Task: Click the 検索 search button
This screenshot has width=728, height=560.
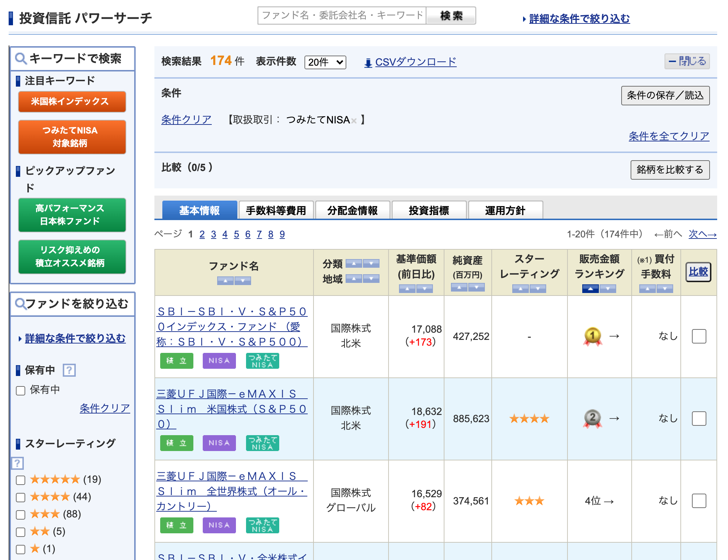Action: pyautogui.click(x=451, y=16)
